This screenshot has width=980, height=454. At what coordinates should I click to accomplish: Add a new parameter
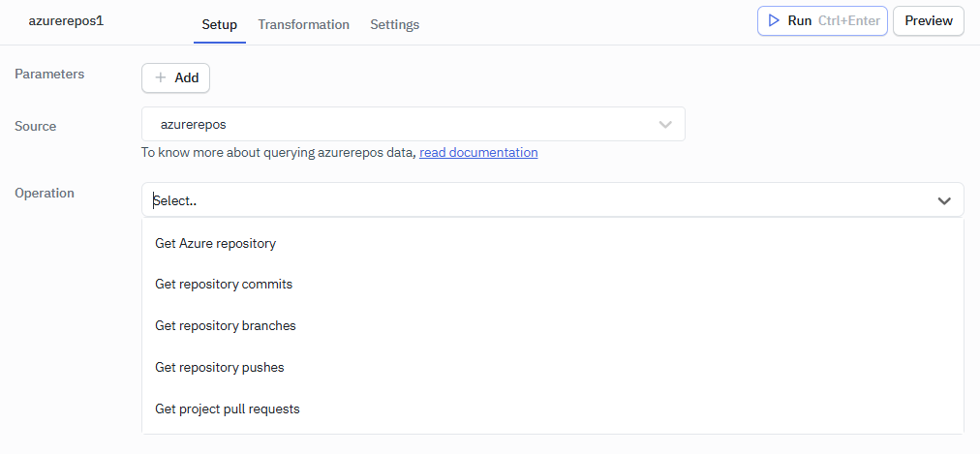click(175, 78)
